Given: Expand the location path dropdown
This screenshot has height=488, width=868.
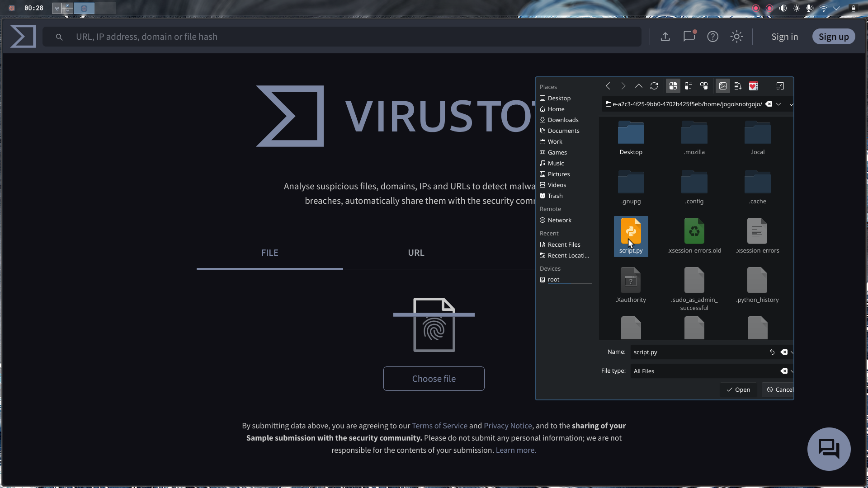Looking at the screenshot, I should coord(778,104).
